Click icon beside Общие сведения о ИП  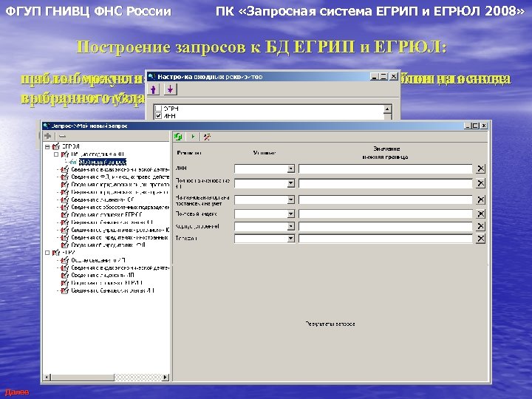(x=65, y=260)
